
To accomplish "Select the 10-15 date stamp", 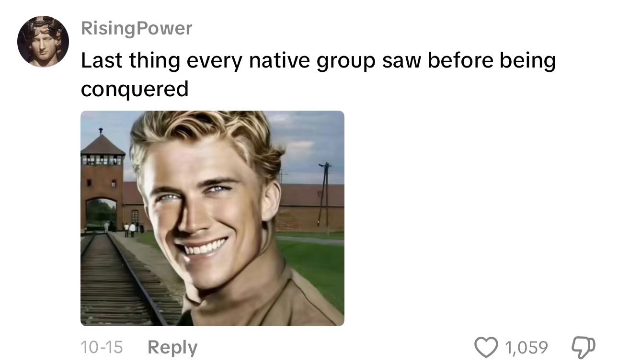I will coord(102,347).
